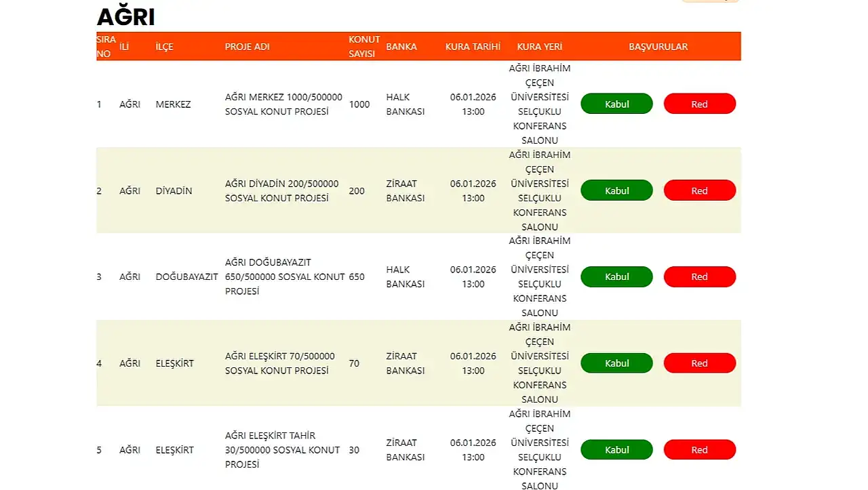Click the KONUT SAYISI column header

(364, 47)
